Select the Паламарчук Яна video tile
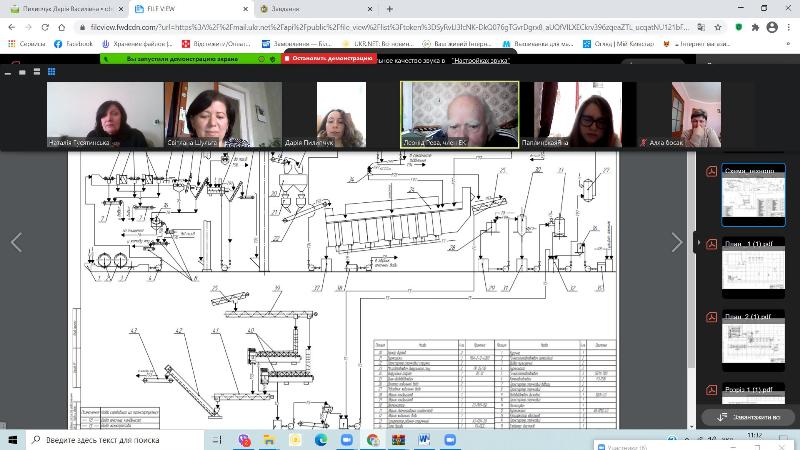This screenshot has width=800, height=450. pyautogui.click(x=578, y=115)
